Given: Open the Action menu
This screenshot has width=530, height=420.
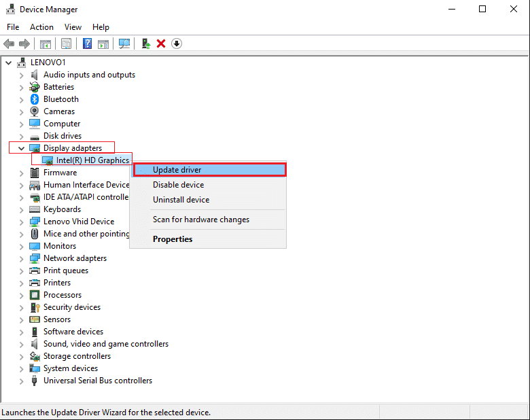Looking at the screenshot, I should (x=41, y=27).
